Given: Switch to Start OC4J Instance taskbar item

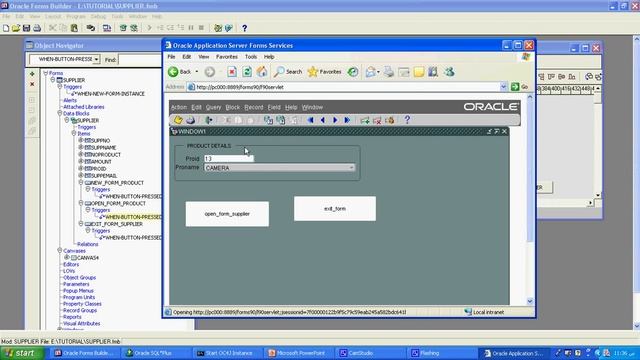Looking at the screenshot, I should (229, 353).
